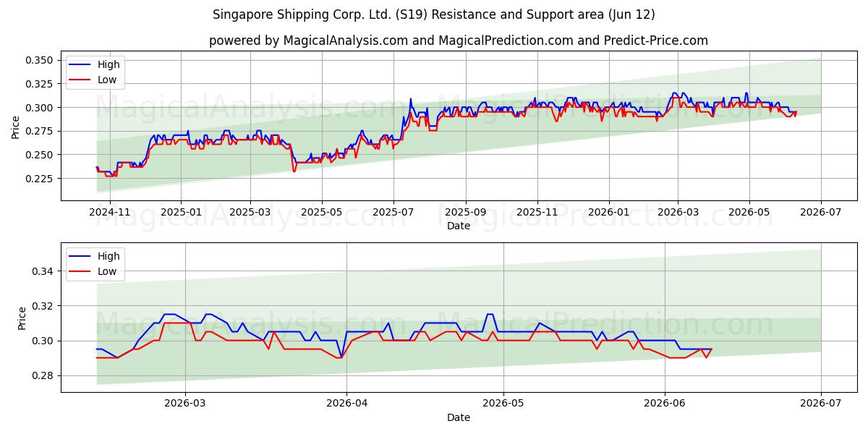Click the 2026-05 tick on bottom chart

tap(503, 404)
